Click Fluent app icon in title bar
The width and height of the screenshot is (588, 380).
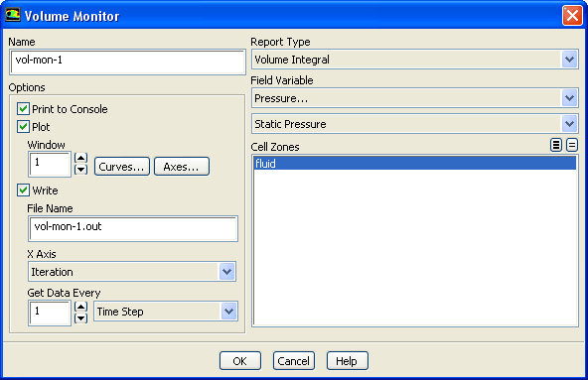(x=12, y=15)
